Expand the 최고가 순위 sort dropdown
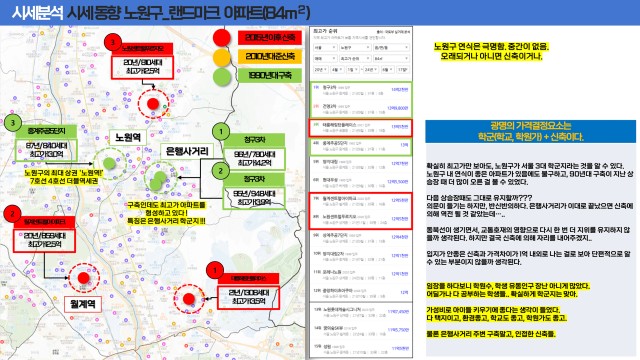The width and height of the screenshot is (640, 360). click(355, 58)
